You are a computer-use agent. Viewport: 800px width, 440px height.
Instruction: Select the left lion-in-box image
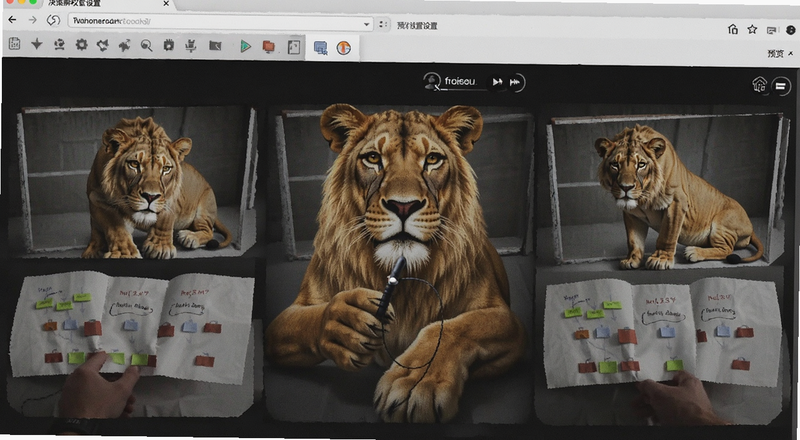[136, 182]
